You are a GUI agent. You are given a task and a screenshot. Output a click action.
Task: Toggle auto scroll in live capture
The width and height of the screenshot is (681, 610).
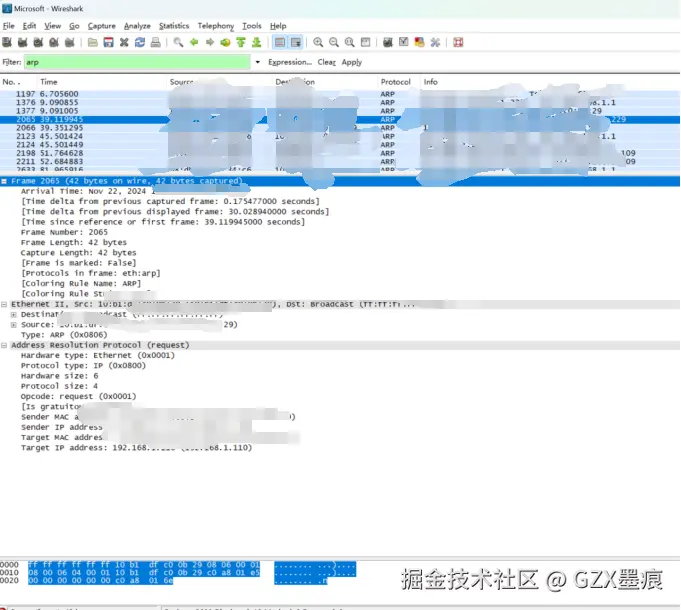pos(296,42)
